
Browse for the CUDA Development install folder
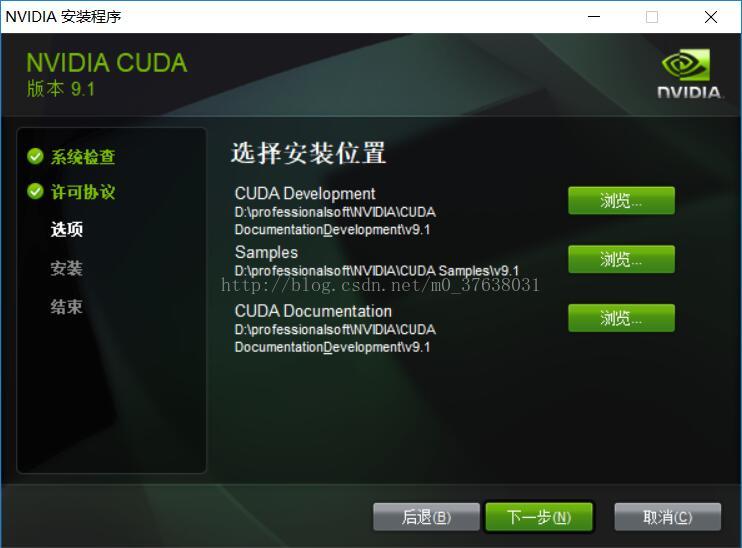point(621,201)
